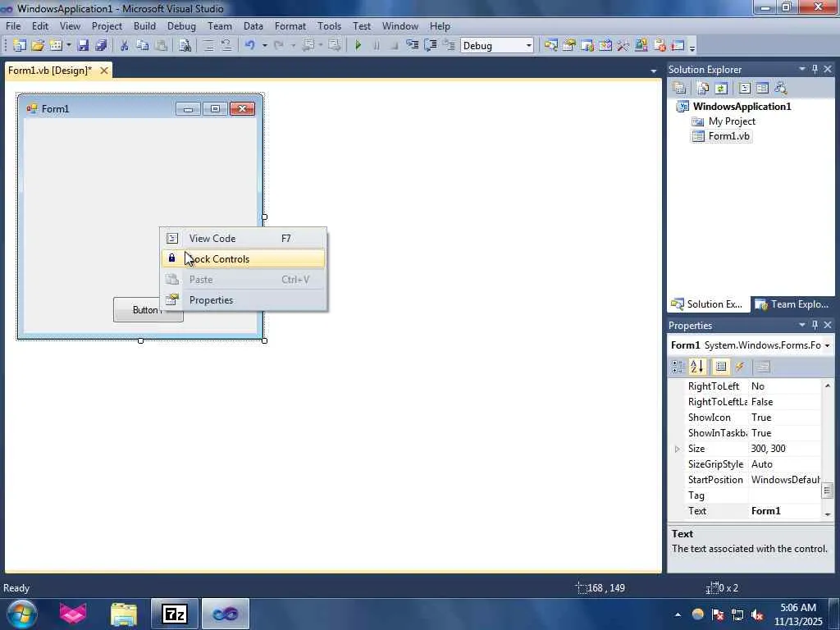Viewport: 840px width, 630px height.
Task: Click the Open File folder icon
Action: tap(38, 46)
